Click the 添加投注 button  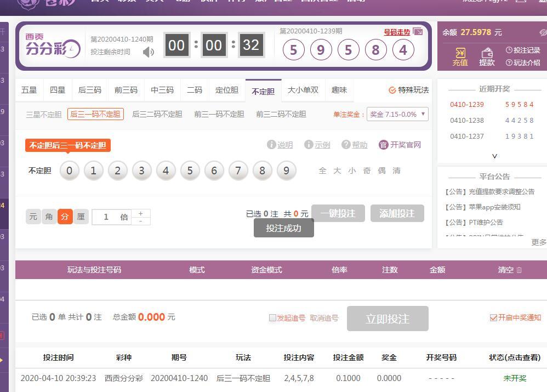click(x=397, y=213)
